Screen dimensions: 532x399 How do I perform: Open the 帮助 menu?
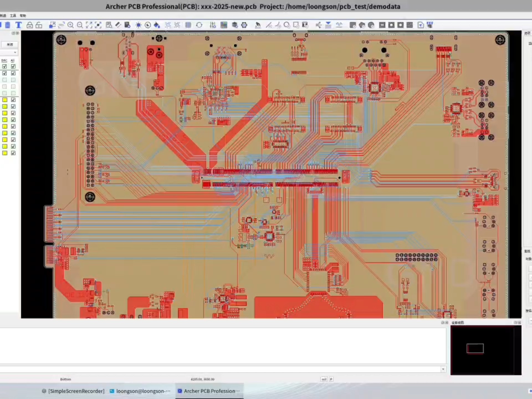point(23,16)
